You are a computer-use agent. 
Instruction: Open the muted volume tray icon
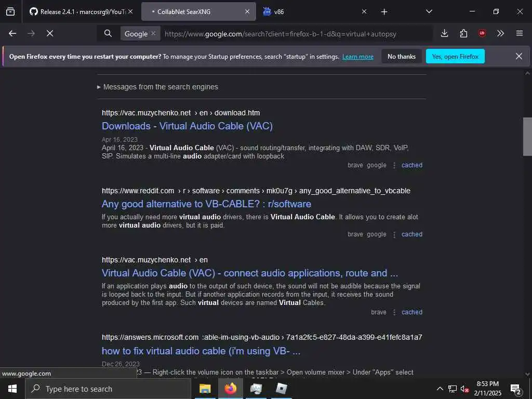click(x=464, y=389)
